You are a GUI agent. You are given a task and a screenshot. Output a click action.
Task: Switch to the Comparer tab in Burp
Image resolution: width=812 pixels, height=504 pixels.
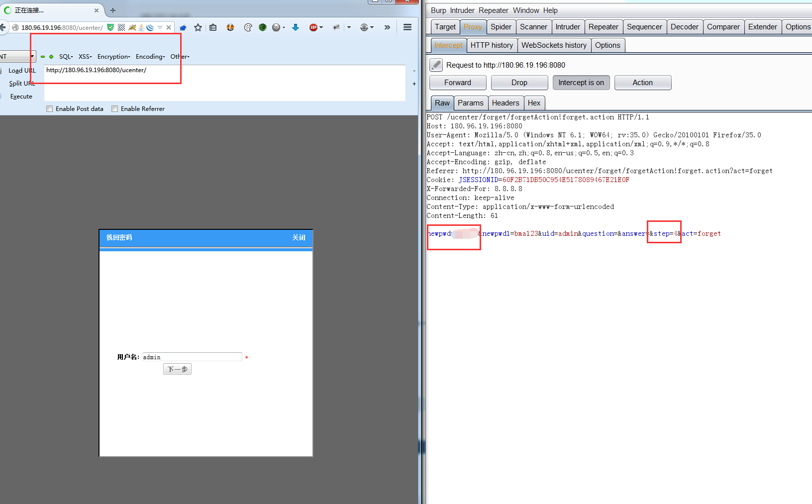point(723,27)
